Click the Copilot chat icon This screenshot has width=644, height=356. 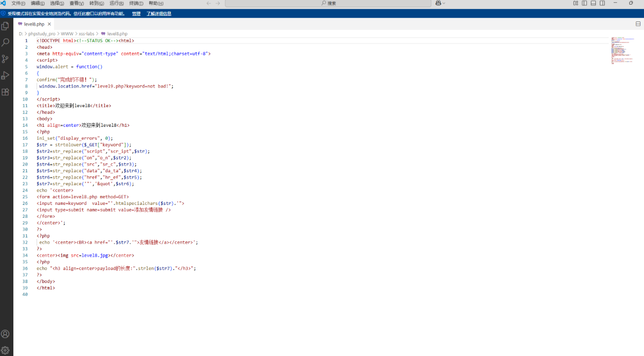click(438, 3)
